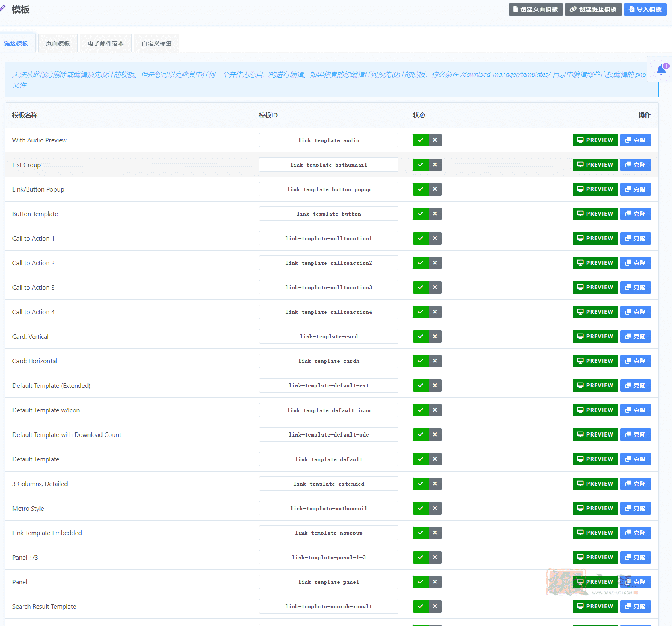Click 创建链接模板 button
Screen dimensions: 672x626
593,9
